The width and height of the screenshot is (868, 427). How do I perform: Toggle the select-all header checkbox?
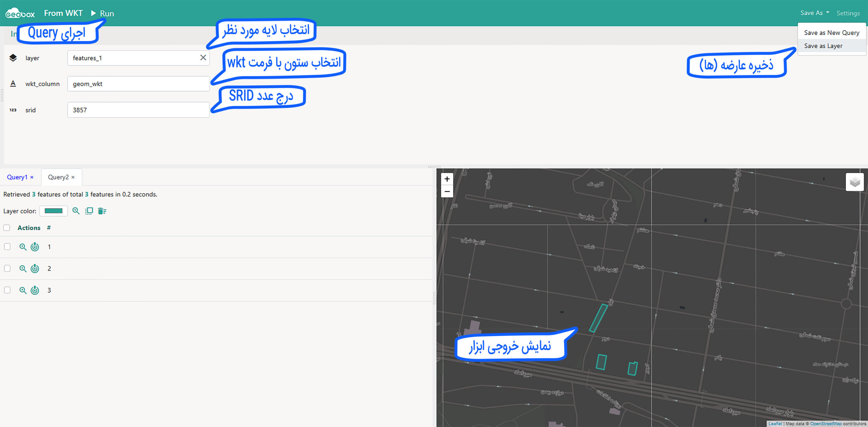point(7,228)
